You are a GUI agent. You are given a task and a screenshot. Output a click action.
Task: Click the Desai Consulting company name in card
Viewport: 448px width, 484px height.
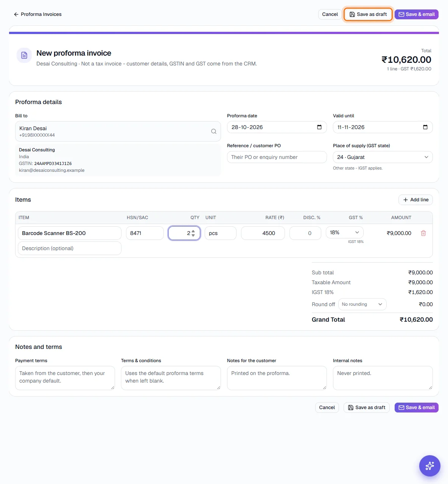click(x=37, y=150)
